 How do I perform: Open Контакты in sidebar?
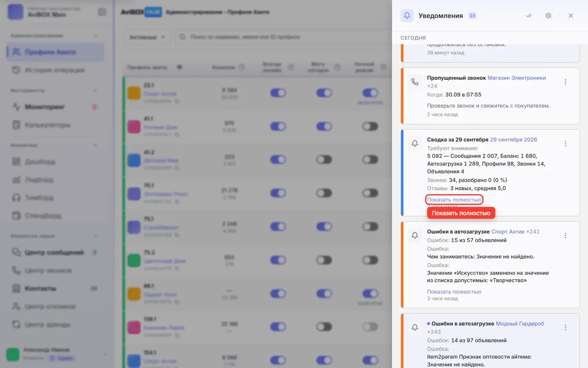coord(55,288)
